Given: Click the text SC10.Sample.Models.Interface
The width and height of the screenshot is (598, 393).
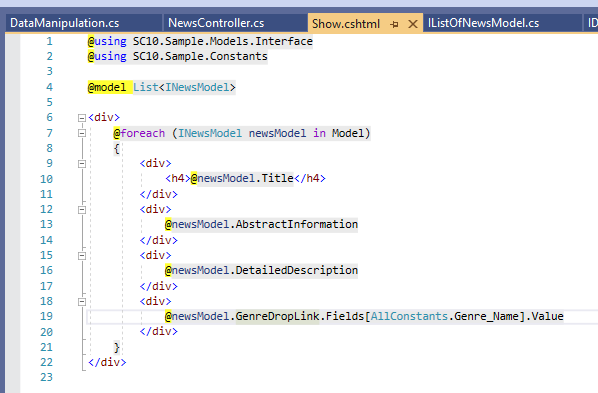Looking at the screenshot, I should [x=223, y=41].
